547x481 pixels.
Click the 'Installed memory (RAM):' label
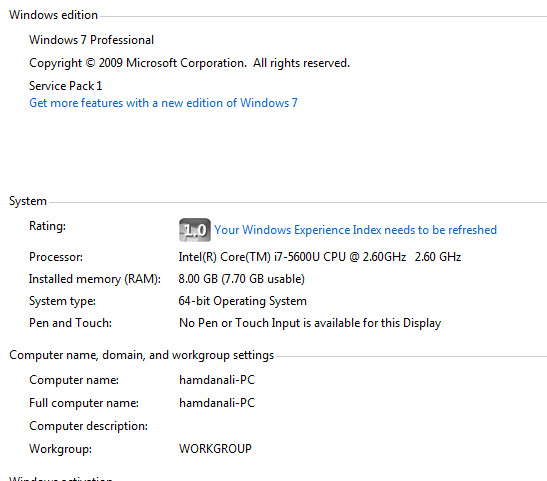95,279
